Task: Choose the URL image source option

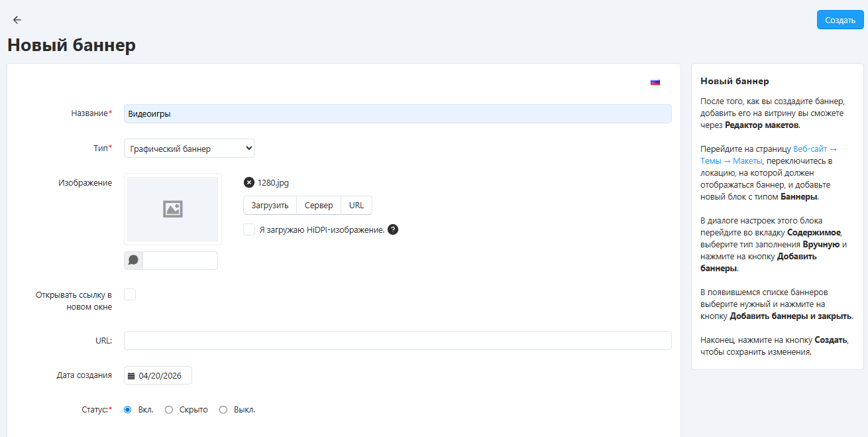Action: [x=356, y=206]
